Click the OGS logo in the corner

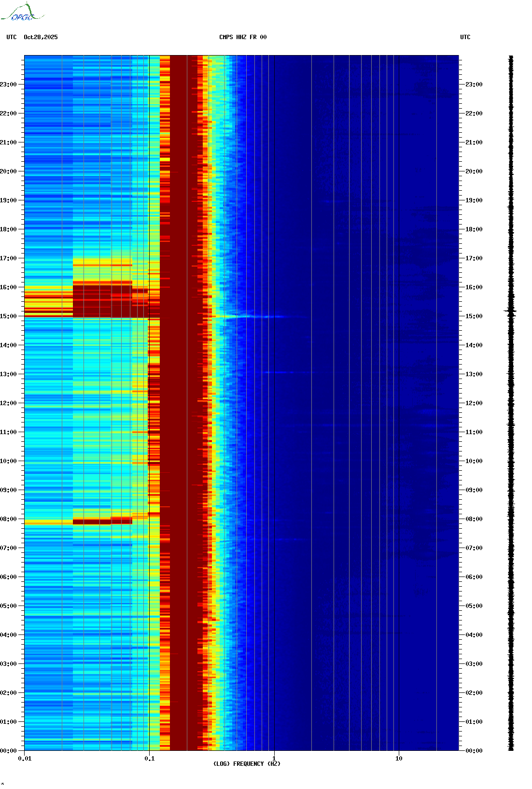point(22,13)
